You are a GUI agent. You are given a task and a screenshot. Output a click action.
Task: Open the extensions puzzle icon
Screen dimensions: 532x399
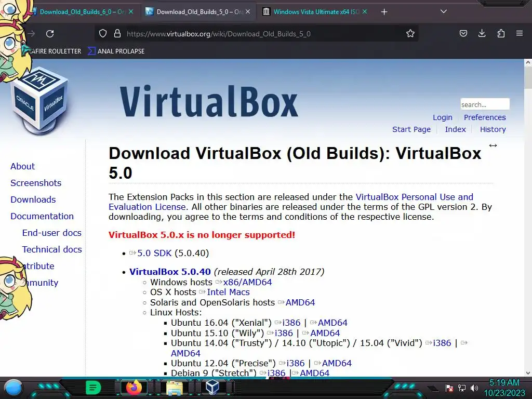point(501,33)
